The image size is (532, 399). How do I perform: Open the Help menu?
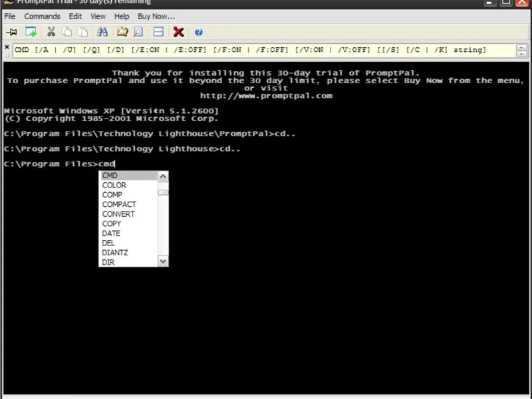[122, 16]
